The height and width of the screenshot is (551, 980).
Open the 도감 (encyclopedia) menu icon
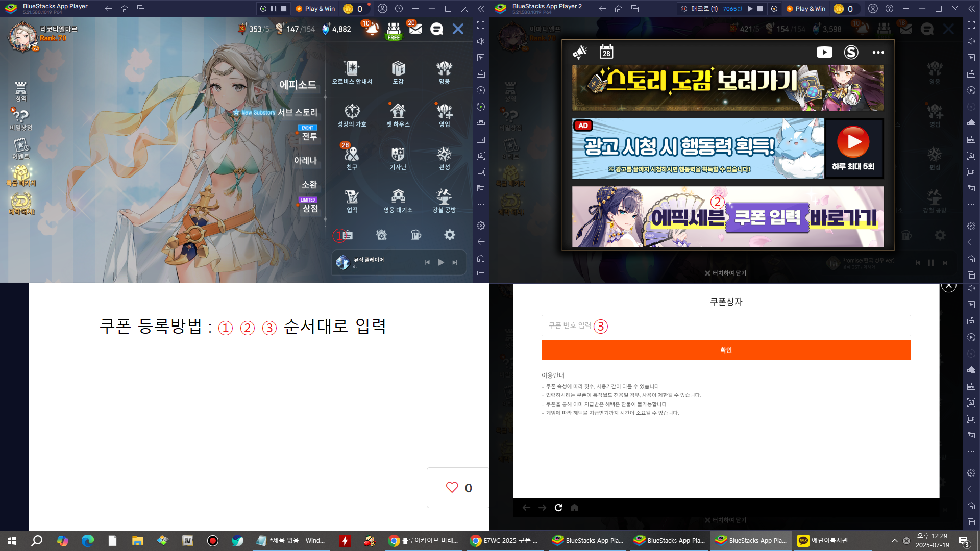pos(398,72)
